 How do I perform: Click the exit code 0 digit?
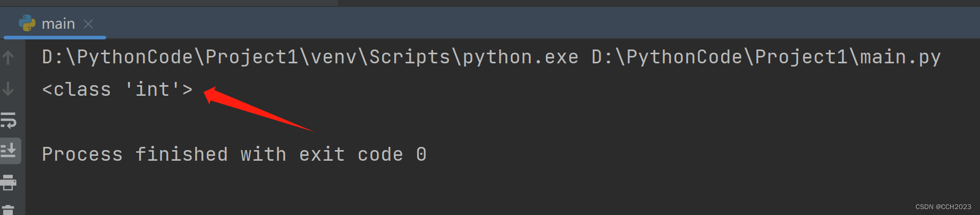(x=421, y=155)
